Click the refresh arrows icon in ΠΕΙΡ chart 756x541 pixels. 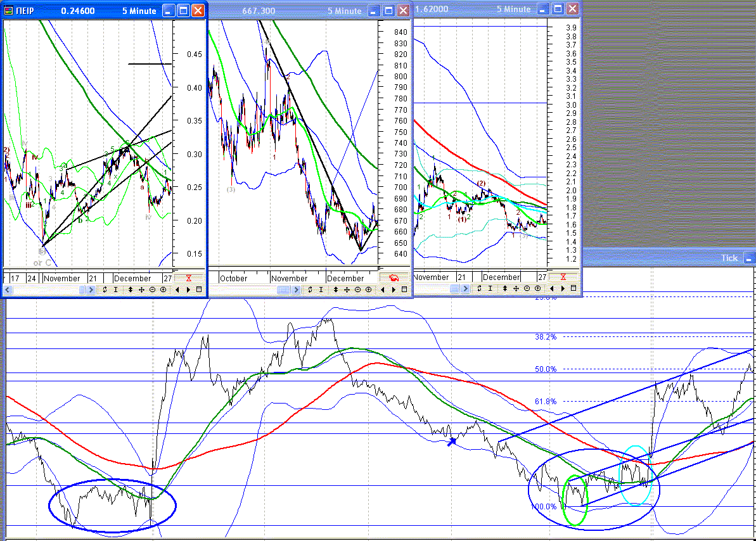pyautogui.click(x=105, y=290)
